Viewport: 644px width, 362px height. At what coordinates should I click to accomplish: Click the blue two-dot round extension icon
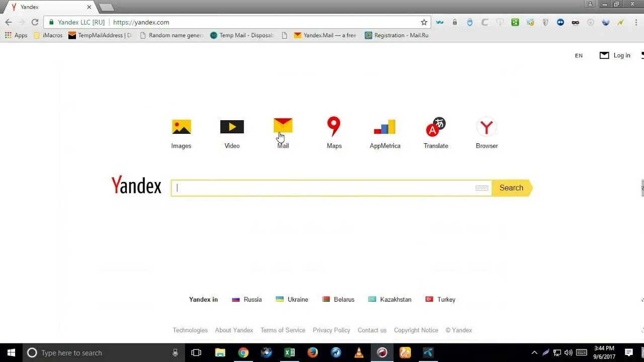[x=560, y=22]
